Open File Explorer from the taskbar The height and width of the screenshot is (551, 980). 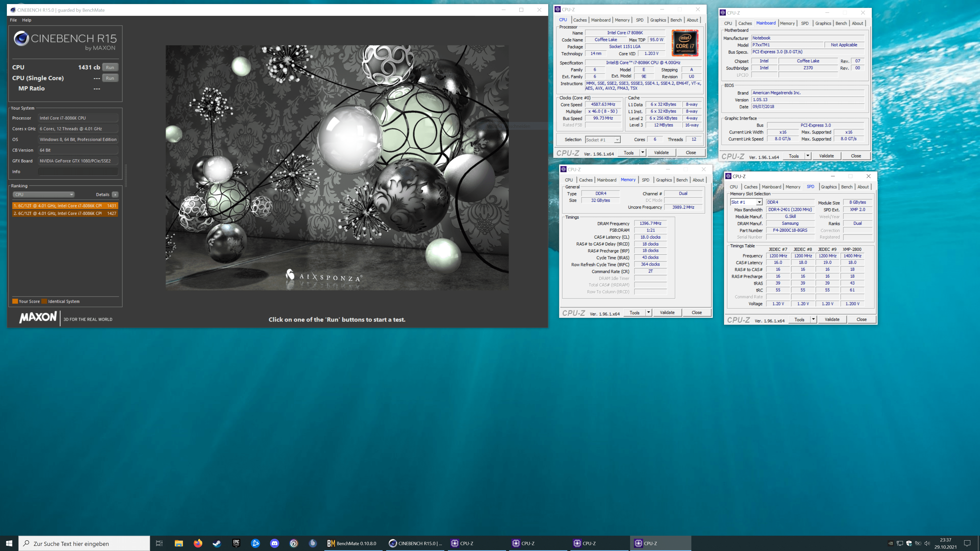(x=179, y=543)
